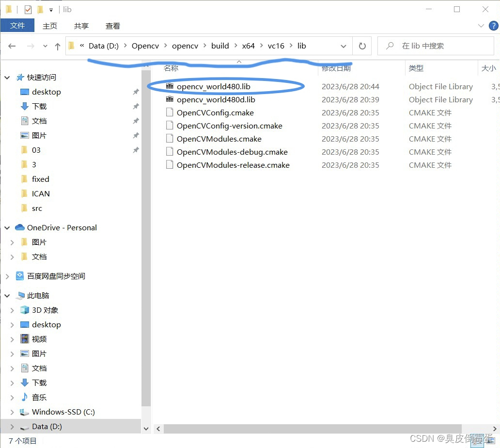Screen dimensions: 500x448
Task: Open Help with the question mark icon
Action: point(494,26)
